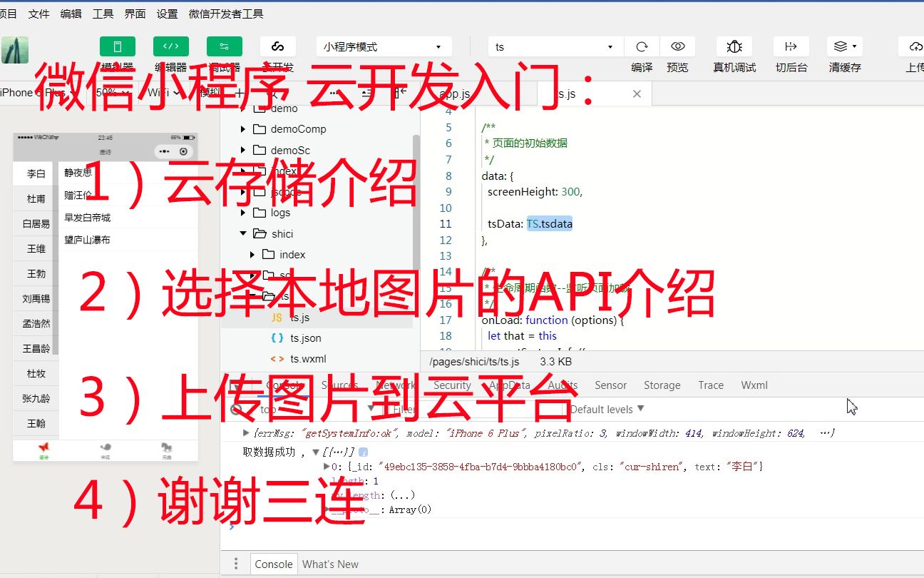The width and height of the screenshot is (924, 578).
Task: Open ts.json file in the tree
Action: tap(305, 338)
